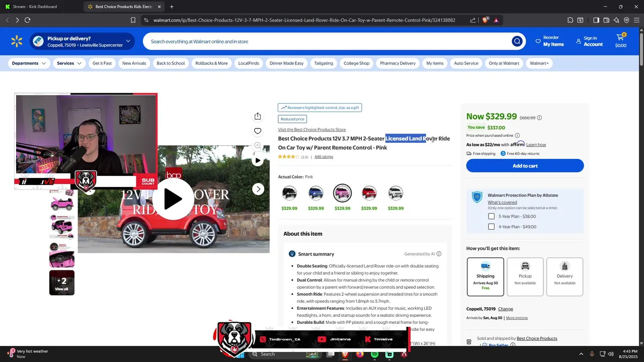Screen dimensions: 644x362
Task: Open the Departments dropdown
Action: click(29, 63)
